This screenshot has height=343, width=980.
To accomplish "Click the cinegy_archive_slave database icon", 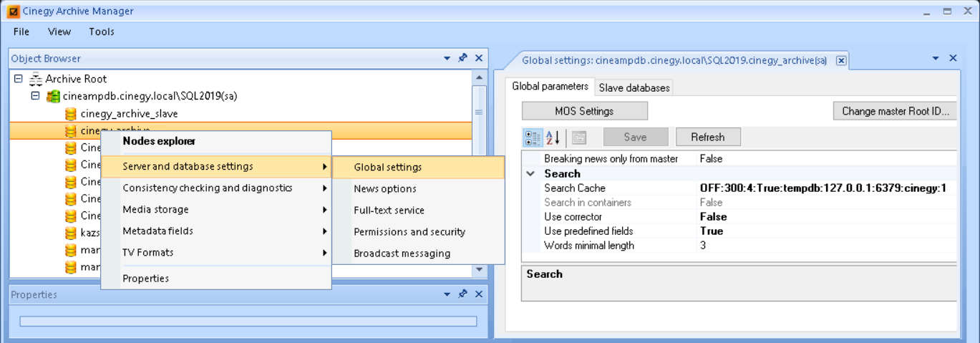I will click(70, 114).
